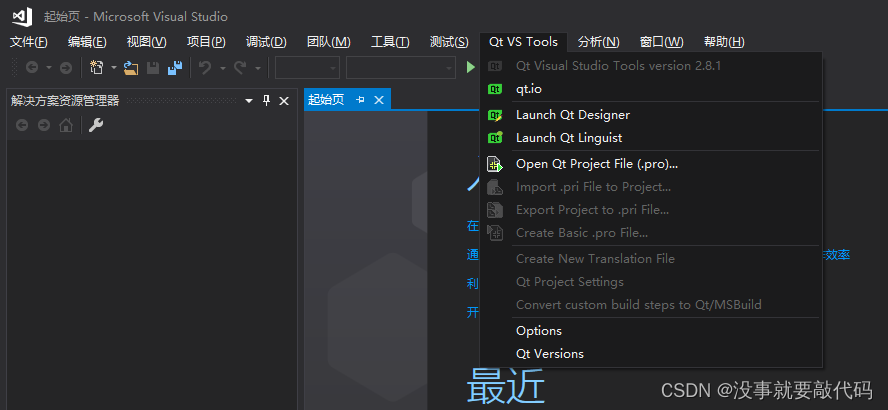888x410 pixels.
Task: Click the Qt Designer launch icon
Action: click(495, 115)
